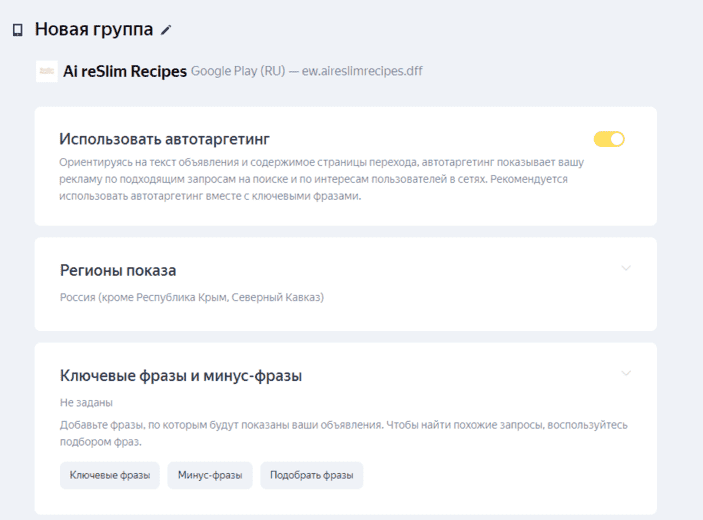Click the Использовать автотаргетинг heading
The height and width of the screenshot is (520, 703).
165,139
